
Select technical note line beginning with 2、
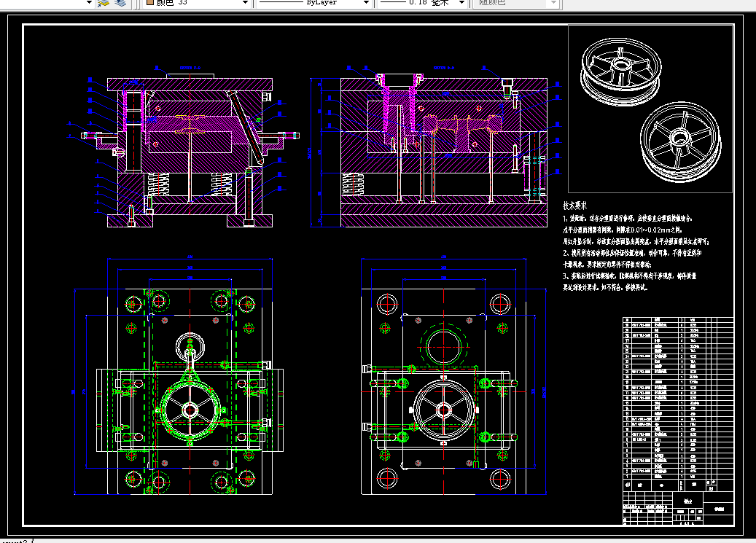click(632, 253)
